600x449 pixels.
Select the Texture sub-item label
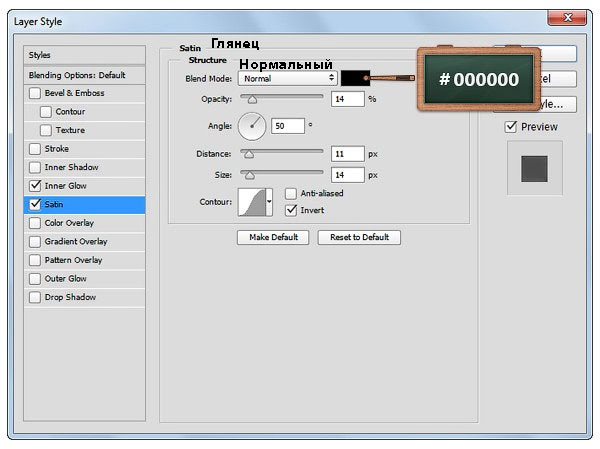(x=70, y=130)
